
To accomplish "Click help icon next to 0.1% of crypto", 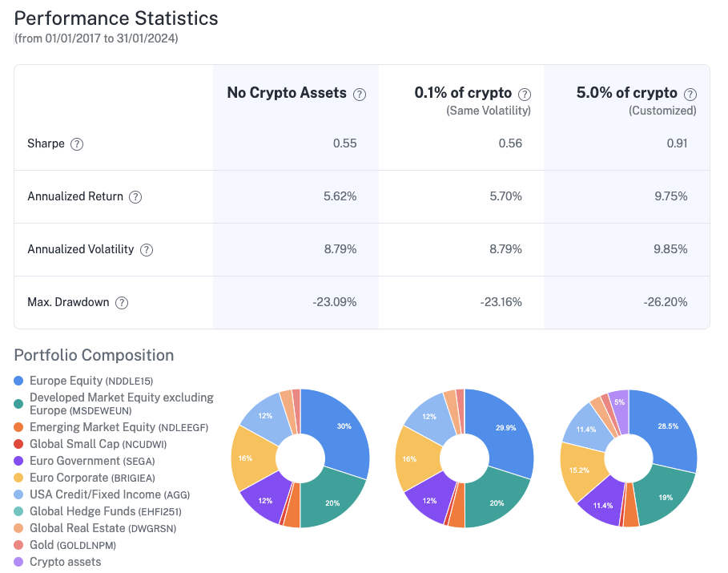I will point(525,94).
